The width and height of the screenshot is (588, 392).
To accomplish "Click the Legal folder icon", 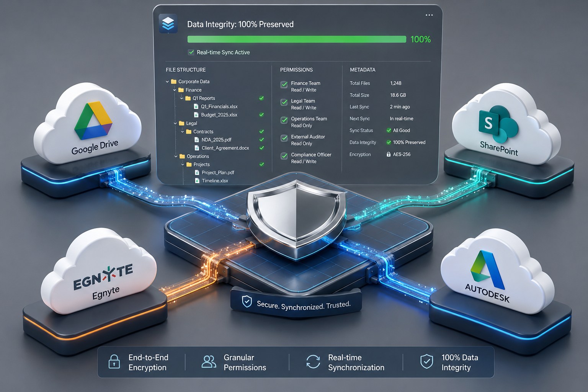I will (181, 123).
